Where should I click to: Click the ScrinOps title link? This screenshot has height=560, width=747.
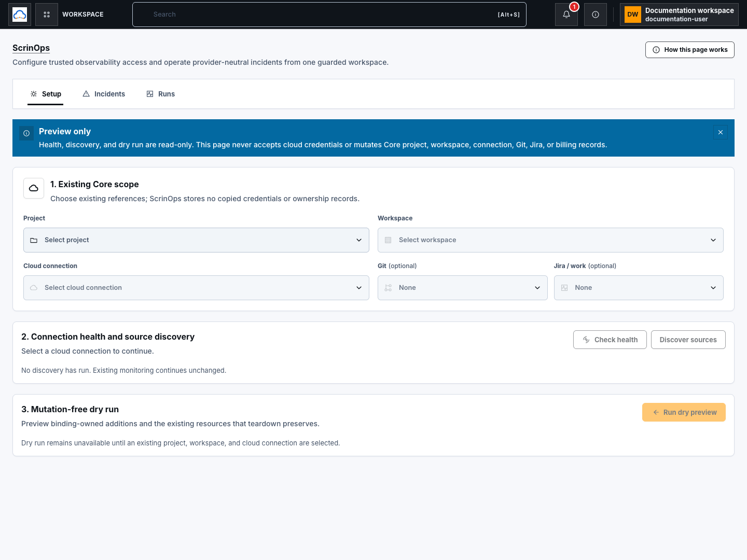(31, 48)
